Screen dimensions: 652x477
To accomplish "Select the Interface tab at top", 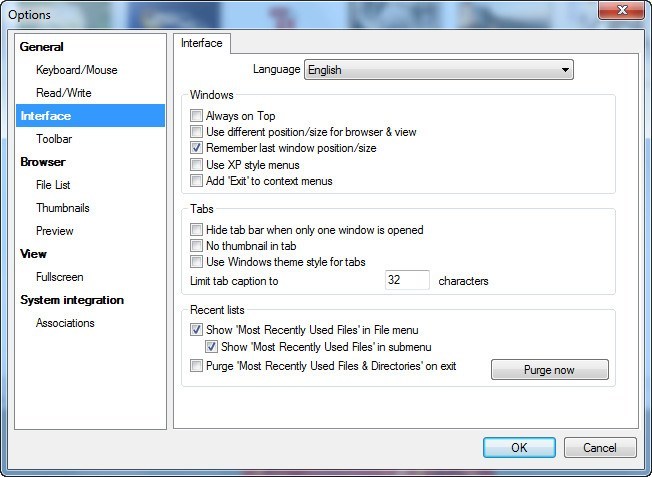I will pyautogui.click(x=202, y=43).
